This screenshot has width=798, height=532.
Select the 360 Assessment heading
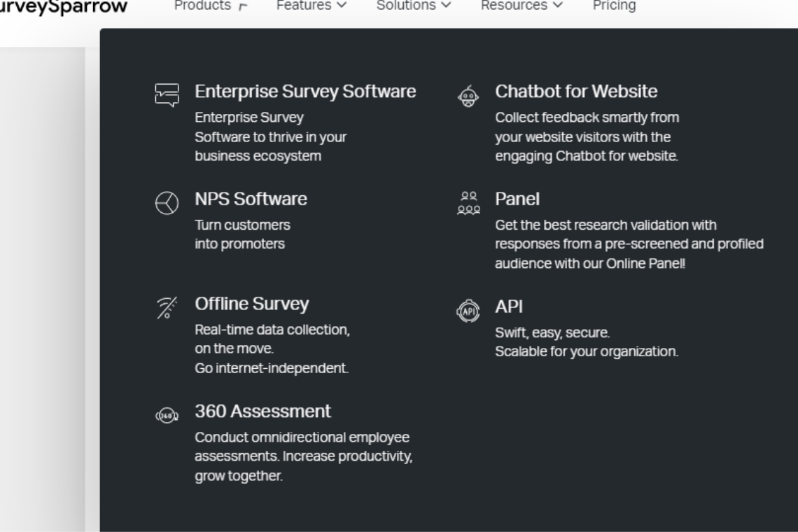point(262,412)
